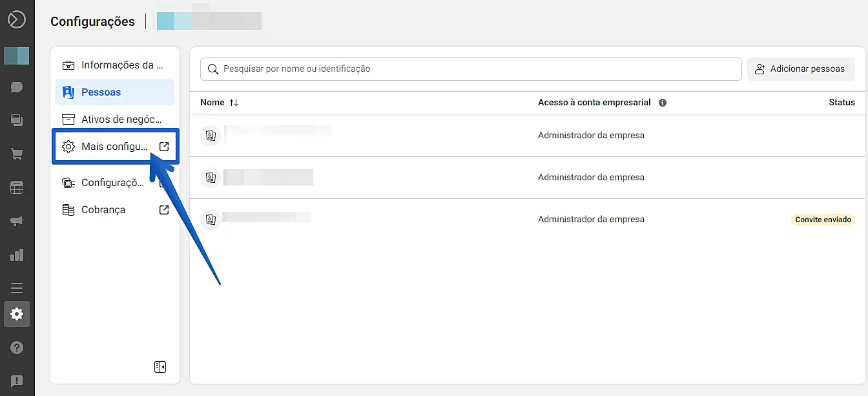Select the business account avatar in sidebar

(x=17, y=56)
